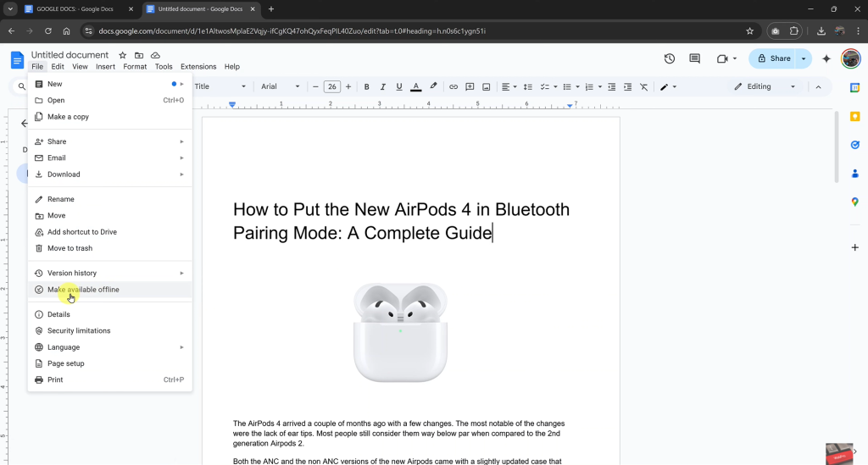Viewport: 868px width, 465px height.
Task: Open Security limitations menu entry
Action: 109,330
